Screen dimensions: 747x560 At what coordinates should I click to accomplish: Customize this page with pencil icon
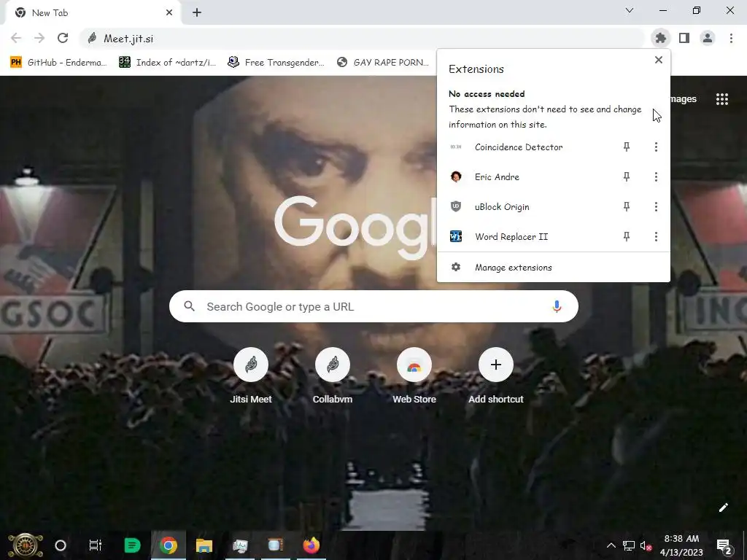pyautogui.click(x=723, y=507)
